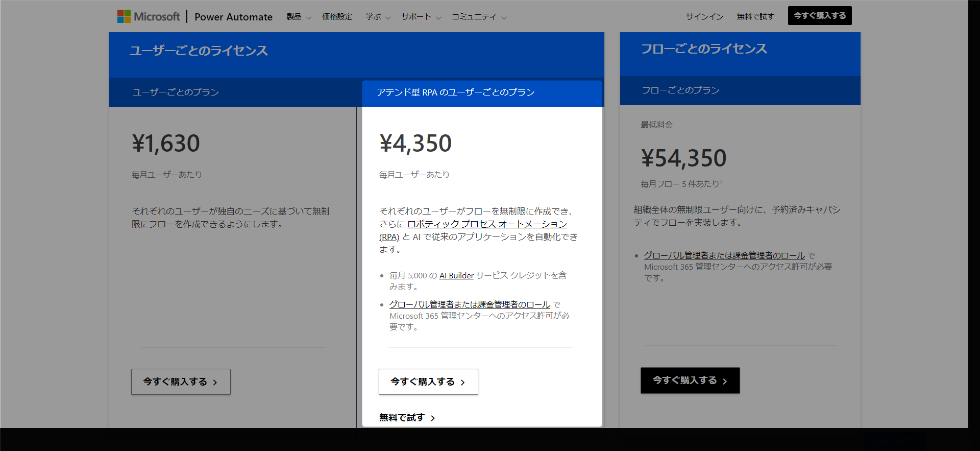Buy the ¥54,350 per-flow plan
The height and width of the screenshot is (451, 980).
coord(690,381)
